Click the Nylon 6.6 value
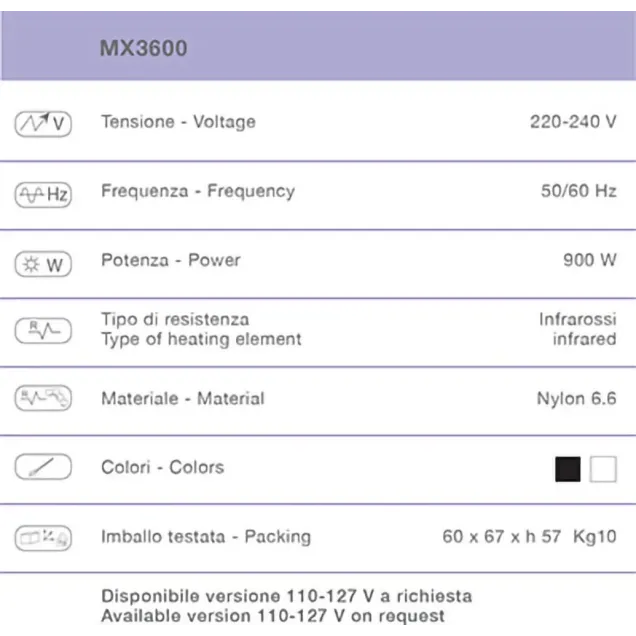Image resolution: width=636 pixels, height=636 pixels. click(x=576, y=398)
